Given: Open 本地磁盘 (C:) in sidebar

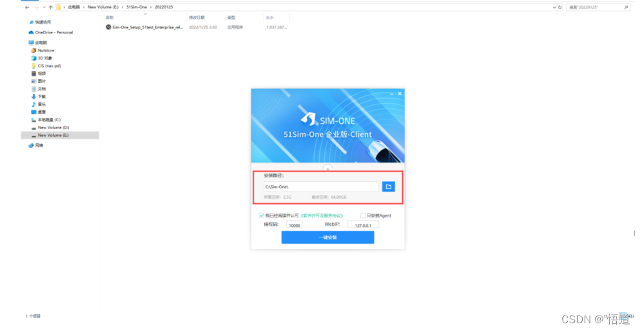Looking at the screenshot, I should 49,119.
